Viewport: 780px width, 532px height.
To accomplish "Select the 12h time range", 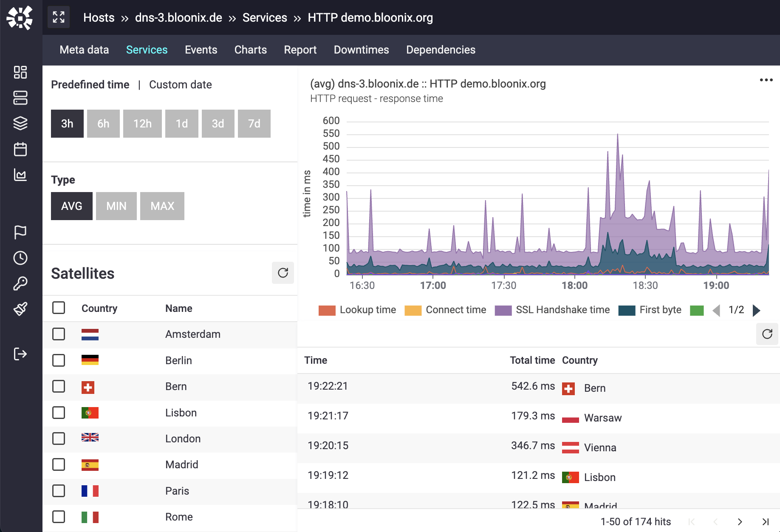I will click(x=142, y=124).
